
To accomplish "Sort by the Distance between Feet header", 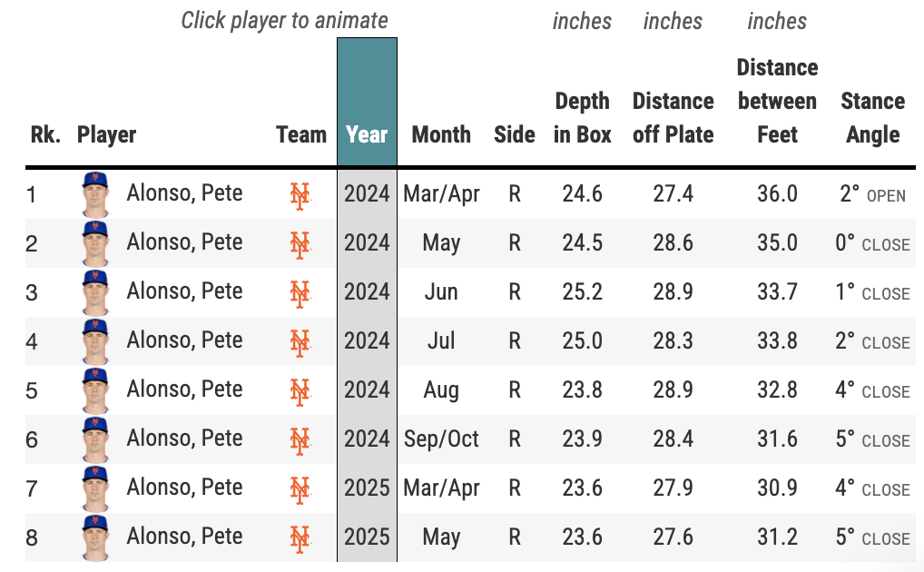I will (x=777, y=102).
